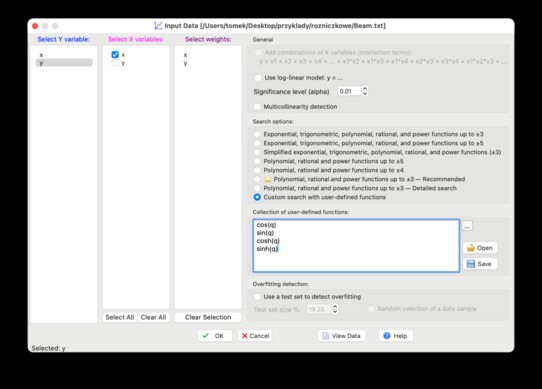Click the Select All button

[x=120, y=317]
